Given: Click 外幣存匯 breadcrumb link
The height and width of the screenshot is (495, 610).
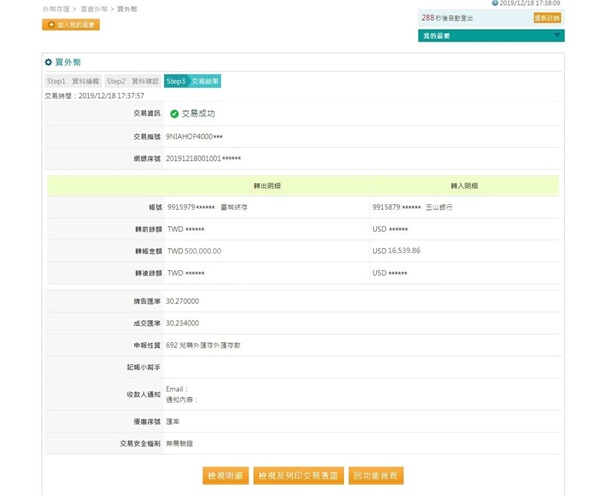Looking at the screenshot, I should click(58, 8).
